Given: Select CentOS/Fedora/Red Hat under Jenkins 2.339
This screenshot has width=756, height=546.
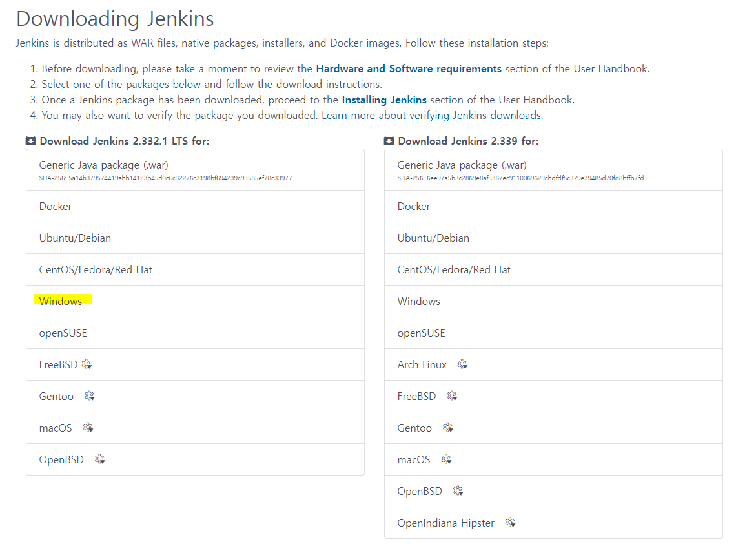Looking at the screenshot, I should pos(553,269).
